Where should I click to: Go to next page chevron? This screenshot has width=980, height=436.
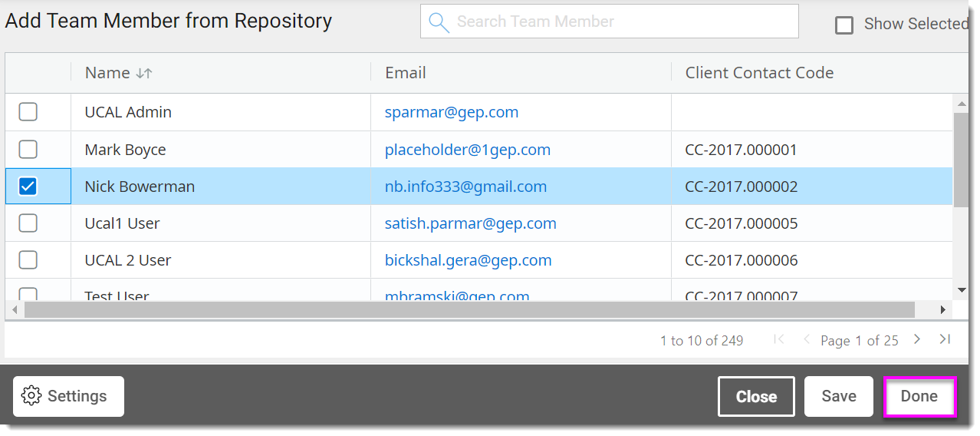(x=916, y=339)
